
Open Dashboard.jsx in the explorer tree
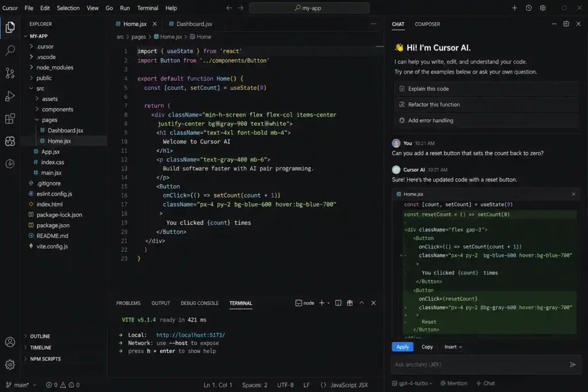65,130
